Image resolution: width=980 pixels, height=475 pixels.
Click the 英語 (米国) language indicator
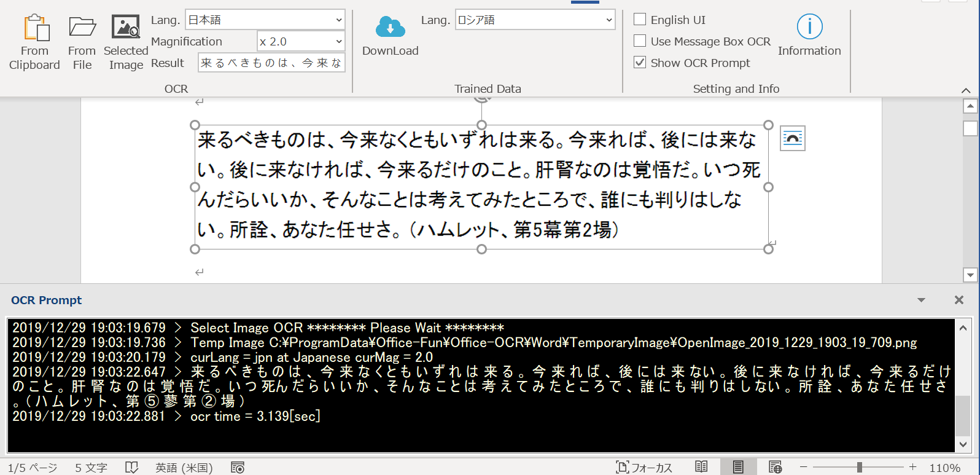pos(184,468)
